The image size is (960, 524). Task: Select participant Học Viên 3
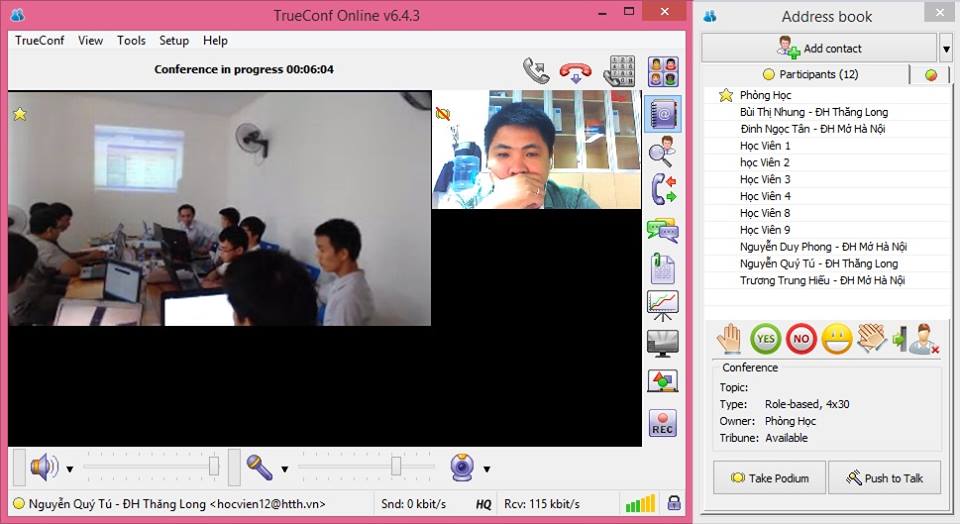828,179
